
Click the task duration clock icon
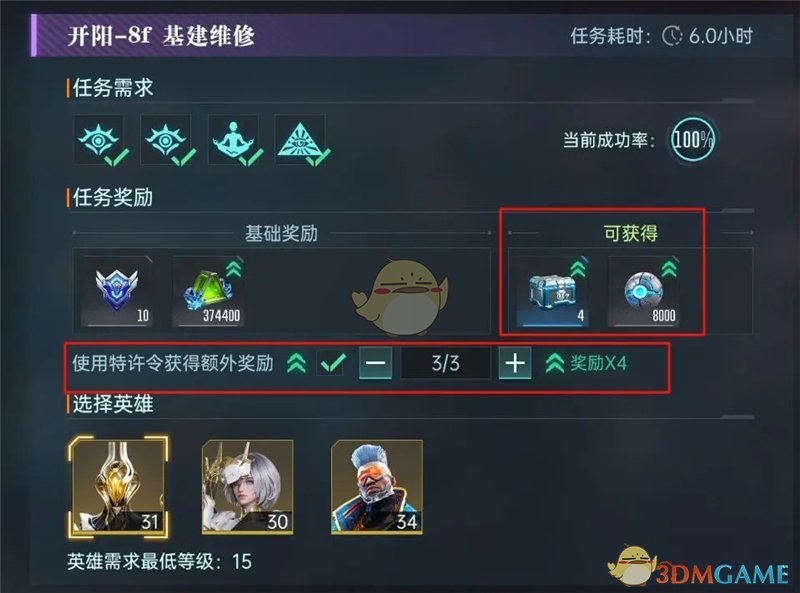coord(672,36)
